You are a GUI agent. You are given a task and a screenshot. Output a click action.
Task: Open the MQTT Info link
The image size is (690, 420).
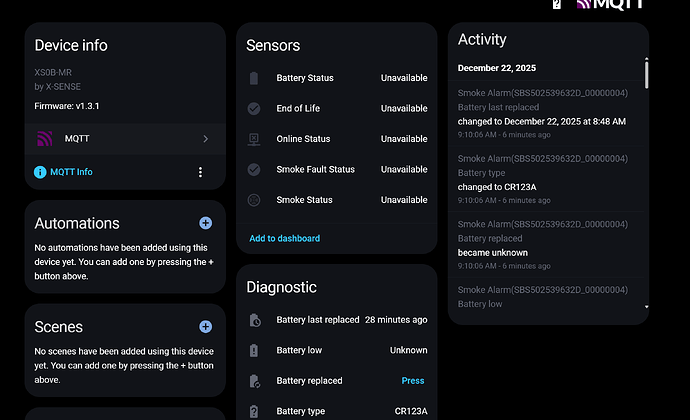click(71, 172)
